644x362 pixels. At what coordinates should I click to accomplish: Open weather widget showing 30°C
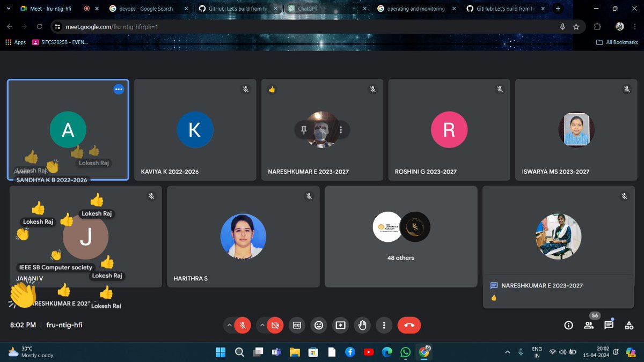coord(31,352)
